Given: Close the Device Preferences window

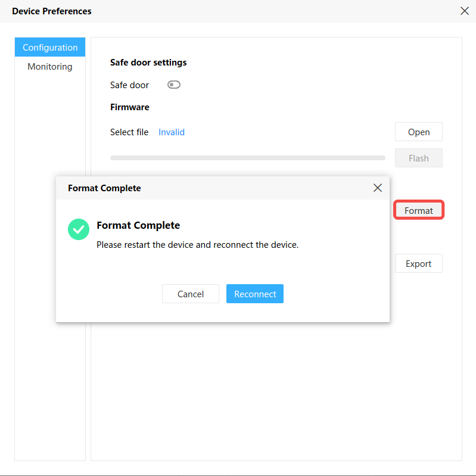Looking at the screenshot, I should [x=465, y=11].
